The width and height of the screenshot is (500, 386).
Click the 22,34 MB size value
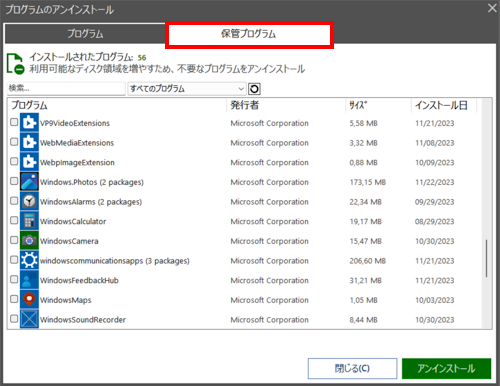click(x=365, y=202)
